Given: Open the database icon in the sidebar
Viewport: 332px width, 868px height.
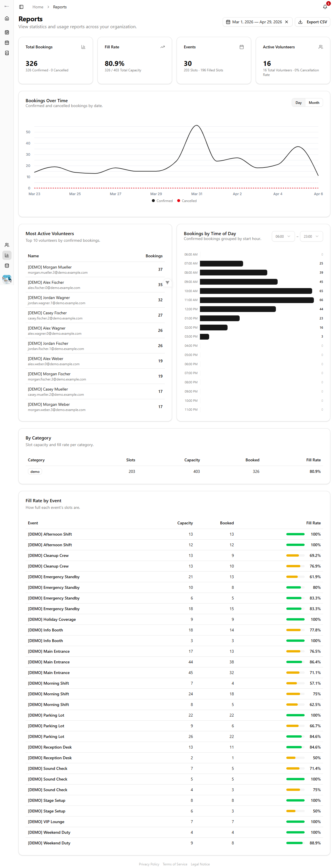Looking at the screenshot, I should [x=7, y=266].
